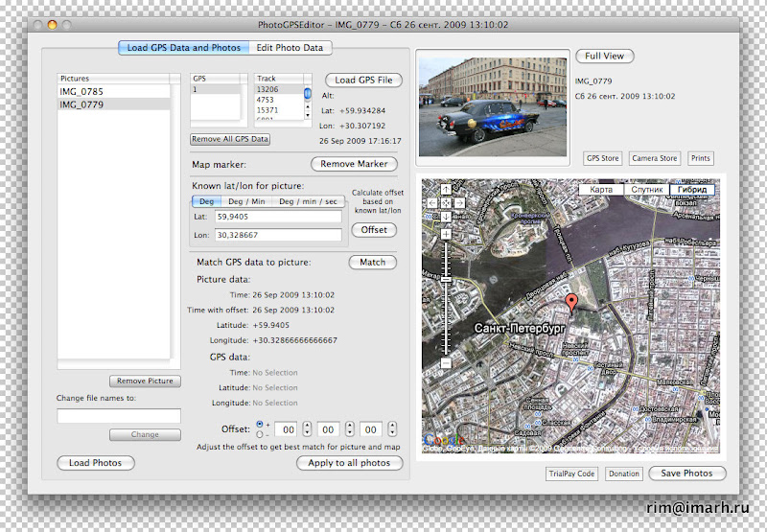The image size is (767, 532).
Task: Click the map pan up arrow
Action: coord(446,190)
